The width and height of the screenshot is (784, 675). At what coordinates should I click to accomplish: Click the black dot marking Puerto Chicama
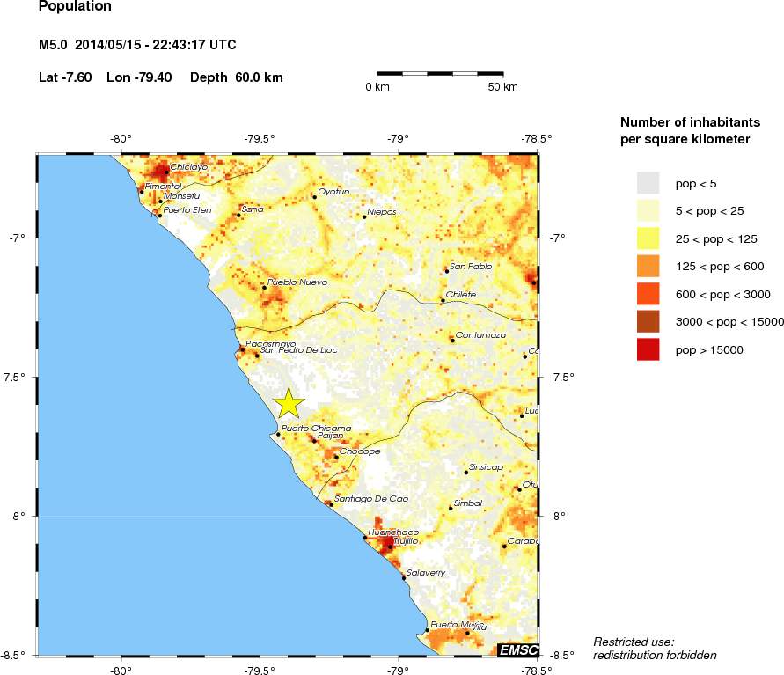279,434
